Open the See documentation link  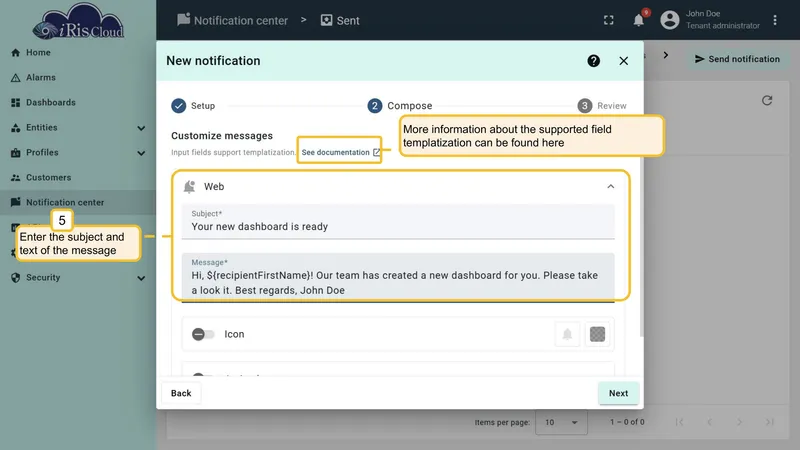pos(340,152)
